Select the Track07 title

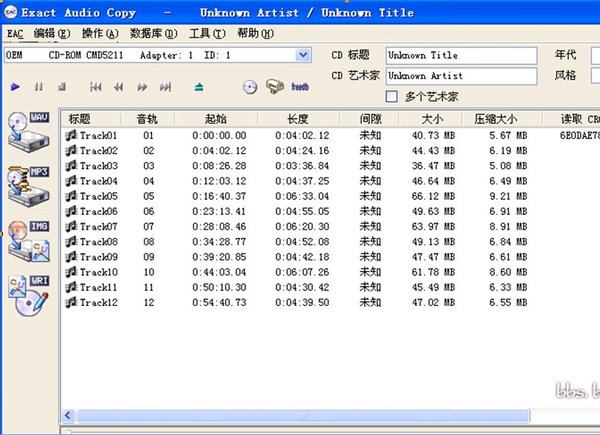click(x=99, y=226)
